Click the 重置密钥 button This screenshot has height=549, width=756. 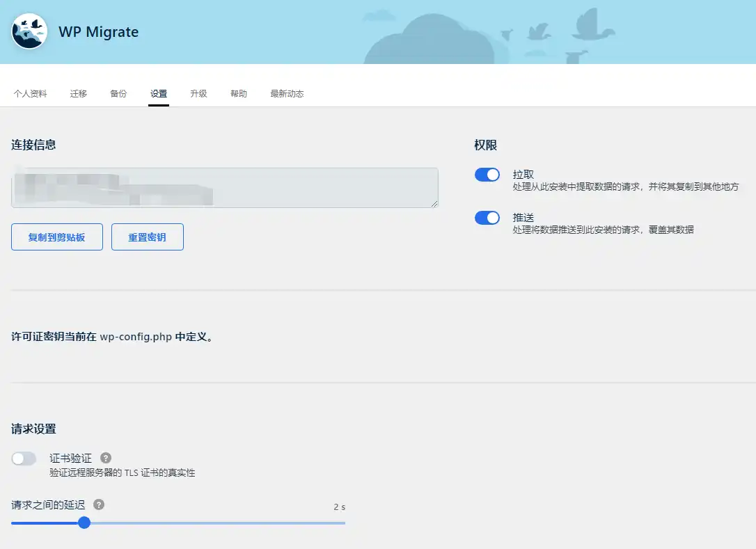[147, 237]
